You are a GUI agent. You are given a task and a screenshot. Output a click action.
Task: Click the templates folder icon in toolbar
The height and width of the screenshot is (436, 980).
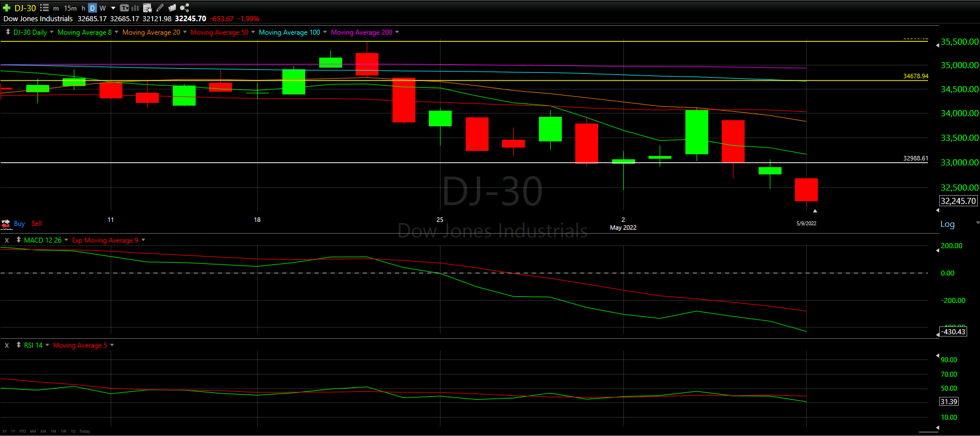(x=172, y=8)
